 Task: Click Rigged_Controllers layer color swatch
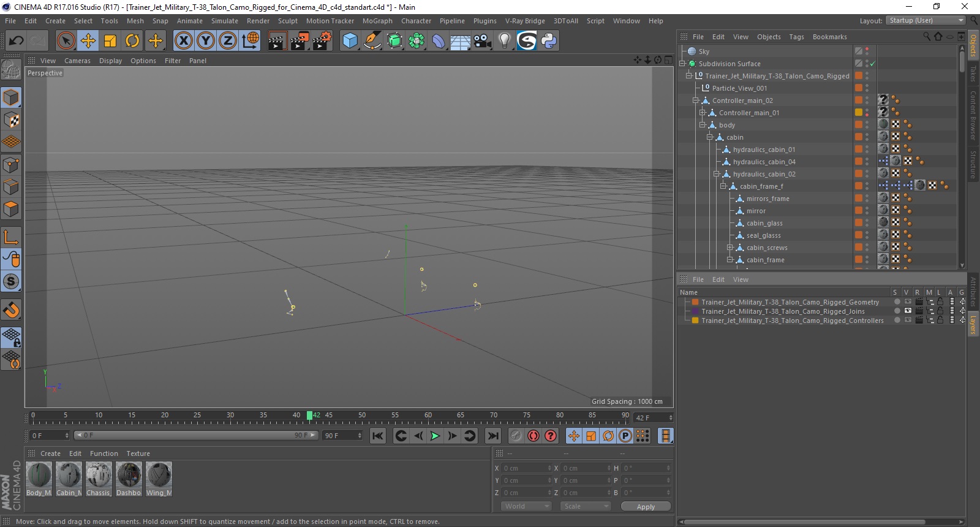pos(695,320)
